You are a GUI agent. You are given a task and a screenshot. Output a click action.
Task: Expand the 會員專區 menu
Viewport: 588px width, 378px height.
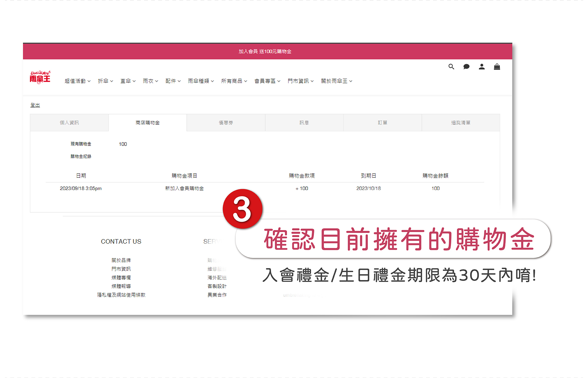(x=267, y=81)
